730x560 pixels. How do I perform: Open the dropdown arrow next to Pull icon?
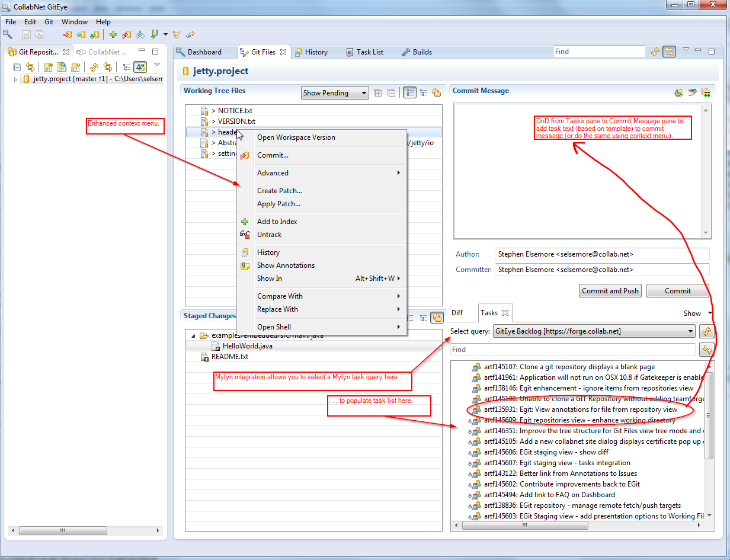pyautogui.click(x=165, y=34)
